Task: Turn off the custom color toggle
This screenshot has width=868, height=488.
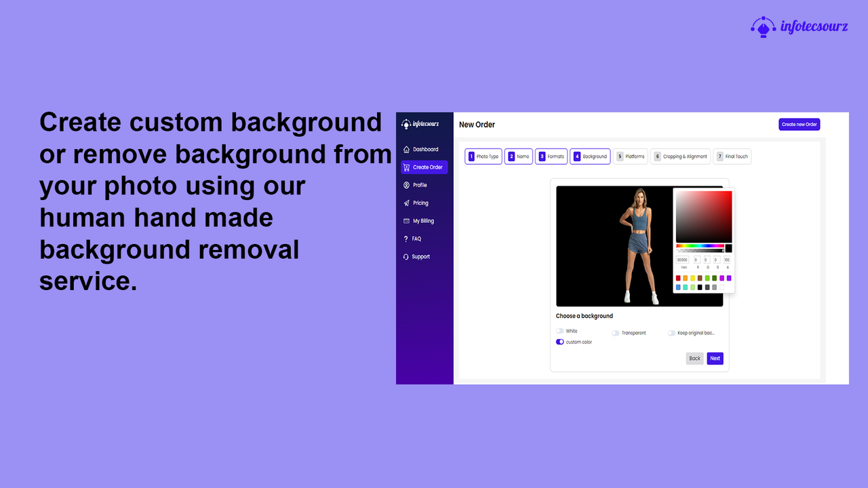Action: [x=560, y=342]
